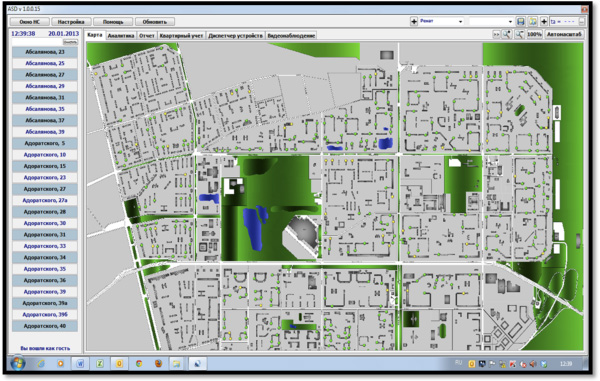Click the Windows Start orb

tap(18, 363)
